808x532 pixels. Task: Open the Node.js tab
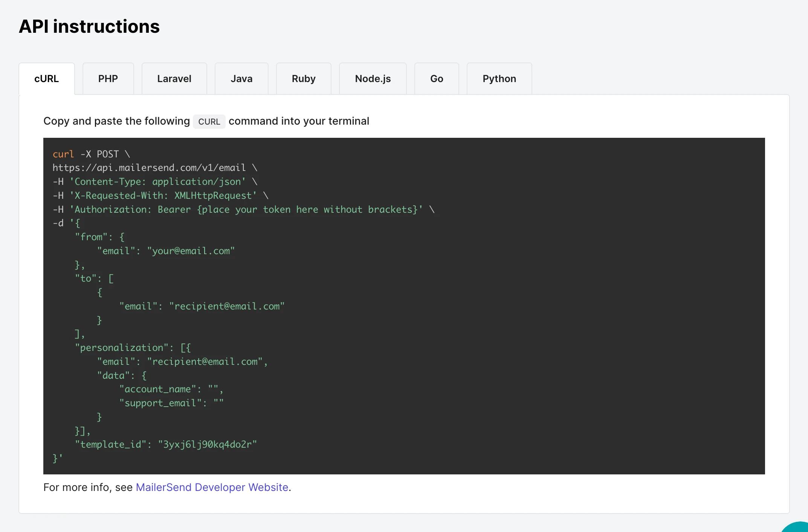pyautogui.click(x=373, y=79)
